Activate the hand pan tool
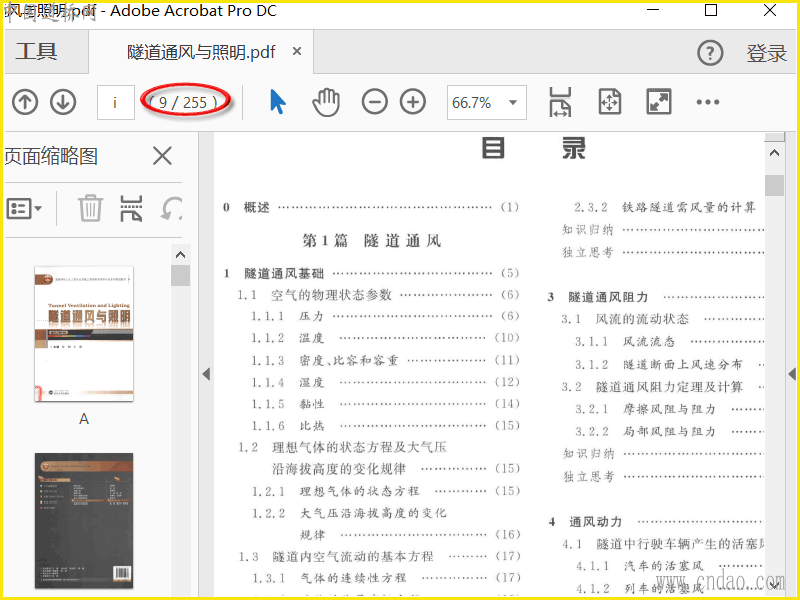Screen dimensions: 800x600 pos(326,102)
